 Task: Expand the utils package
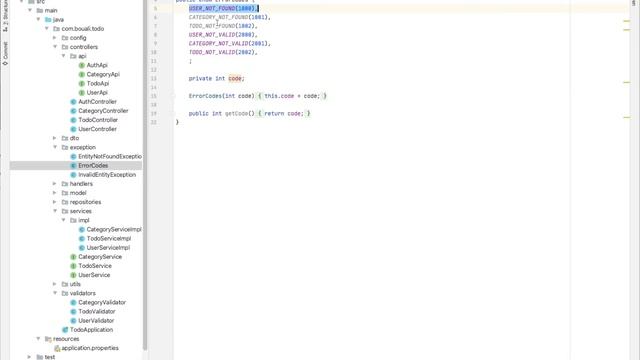coord(55,284)
